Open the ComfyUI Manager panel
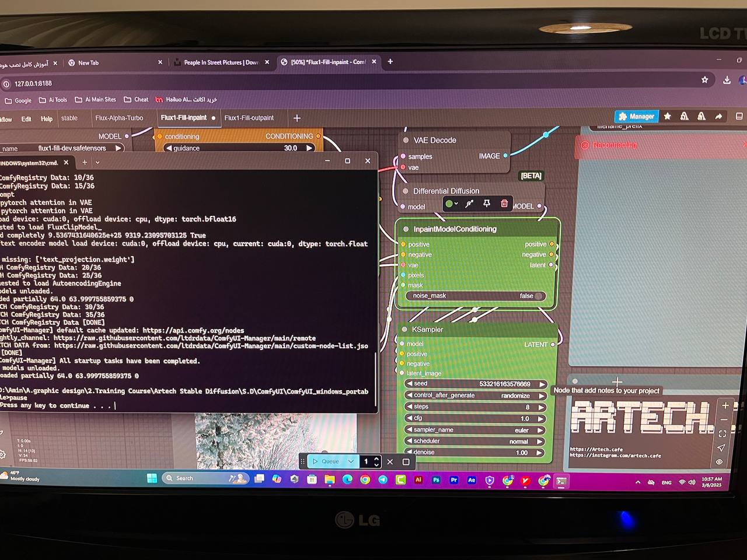Image resolution: width=747 pixels, height=560 pixels. point(636,117)
